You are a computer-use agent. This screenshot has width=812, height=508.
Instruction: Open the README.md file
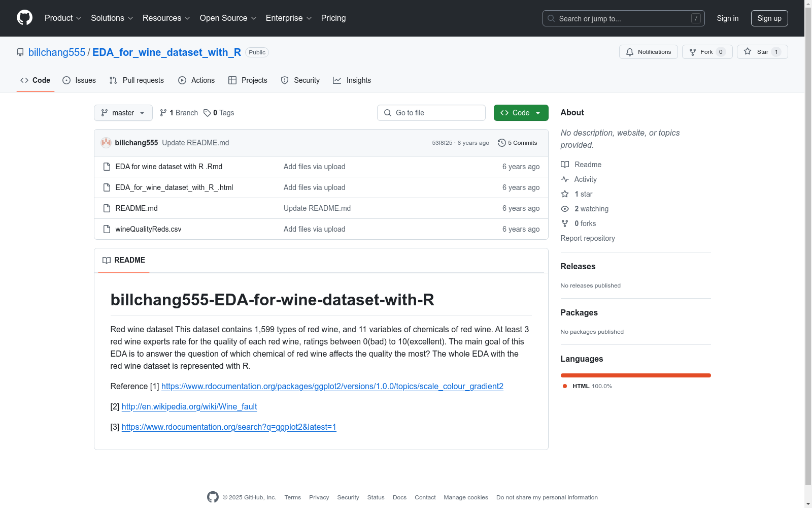(137, 208)
